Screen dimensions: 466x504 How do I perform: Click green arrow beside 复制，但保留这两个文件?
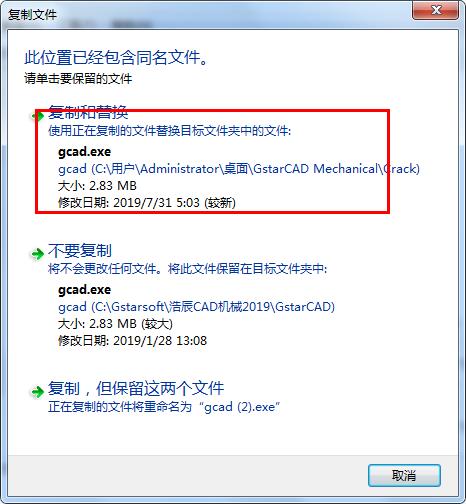pyautogui.click(x=38, y=392)
